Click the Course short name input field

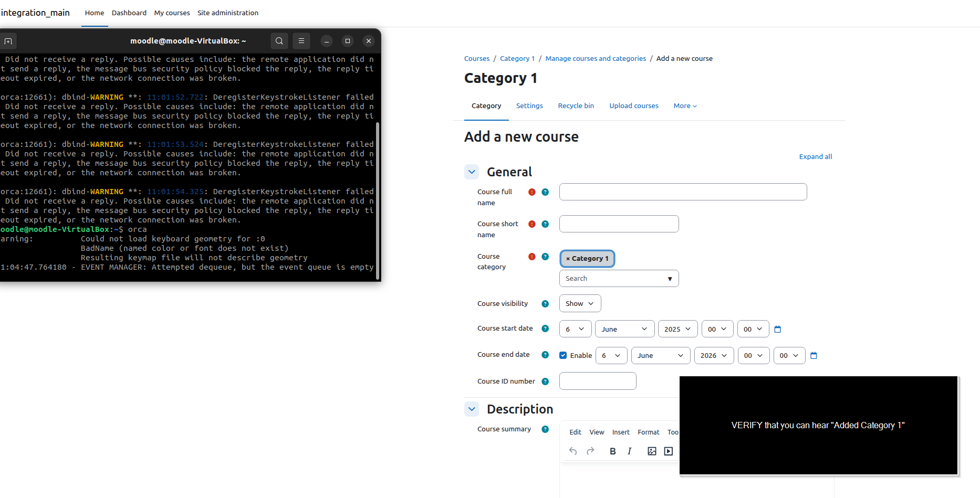[619, 224]
